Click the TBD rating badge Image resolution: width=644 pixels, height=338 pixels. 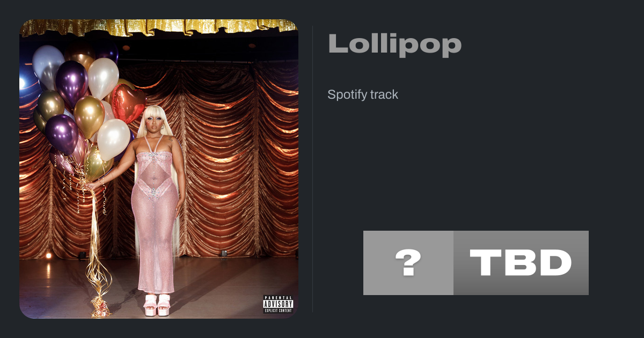(521, 263)
